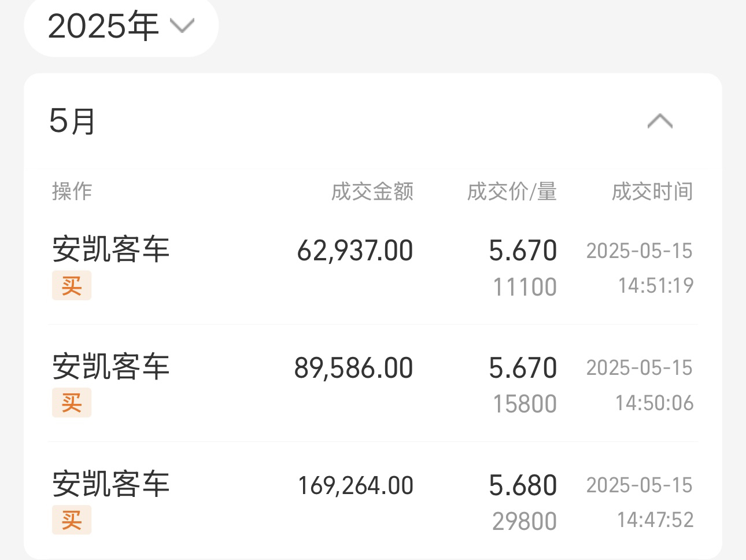Click the 成交价/量 column header
This screenshot has width=746, height=560.
512,191
